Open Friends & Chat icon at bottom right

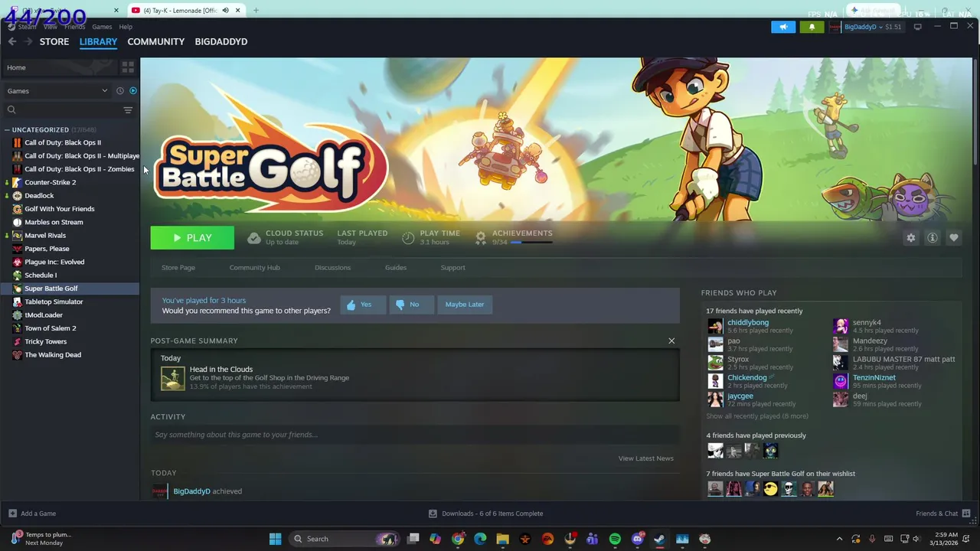[966, 514]
